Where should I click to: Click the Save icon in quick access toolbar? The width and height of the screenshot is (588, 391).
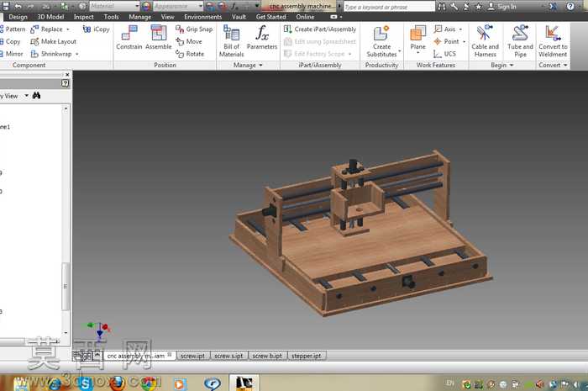5,6
